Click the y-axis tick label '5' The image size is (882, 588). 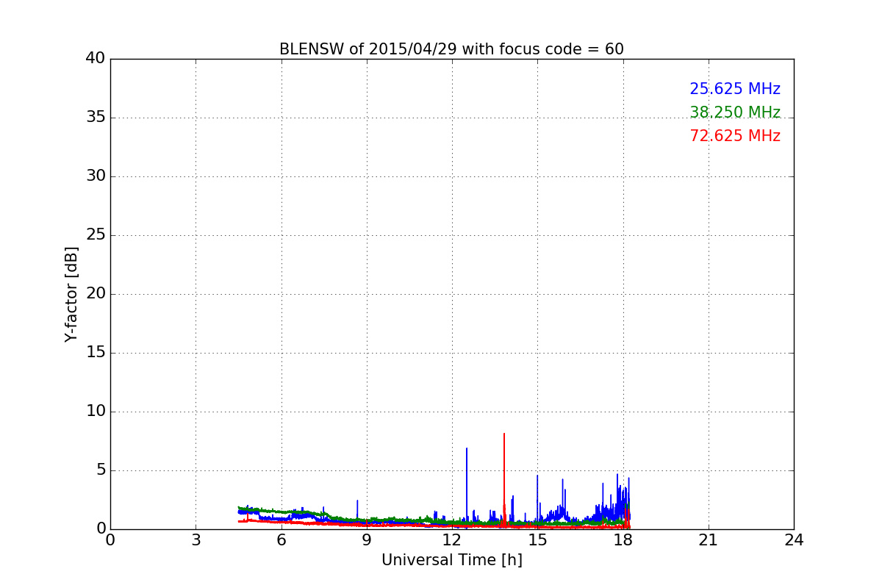pyautogui.click(x=100, y=470)
